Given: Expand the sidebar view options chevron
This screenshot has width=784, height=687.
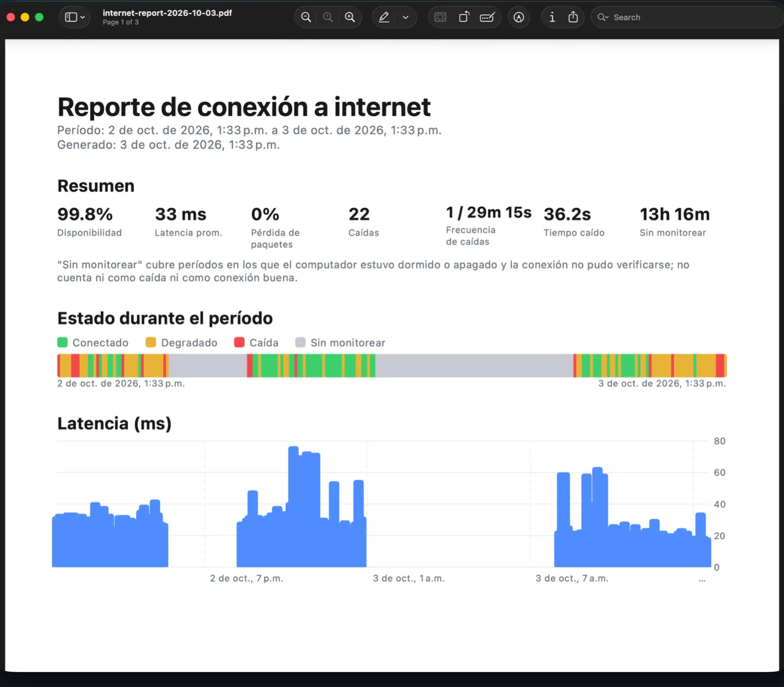Looking at the screenshot, I should click(x=83, y=17).
